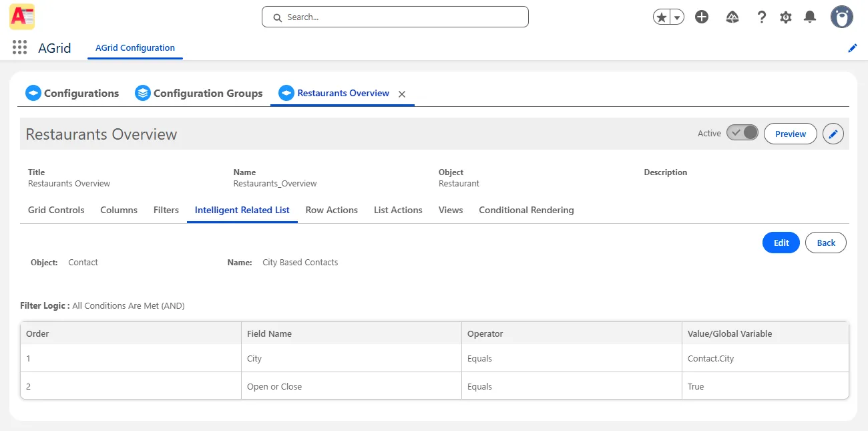Open the Help question mark icon
Screen dimensions: 868x431
[x=761, y=17]
